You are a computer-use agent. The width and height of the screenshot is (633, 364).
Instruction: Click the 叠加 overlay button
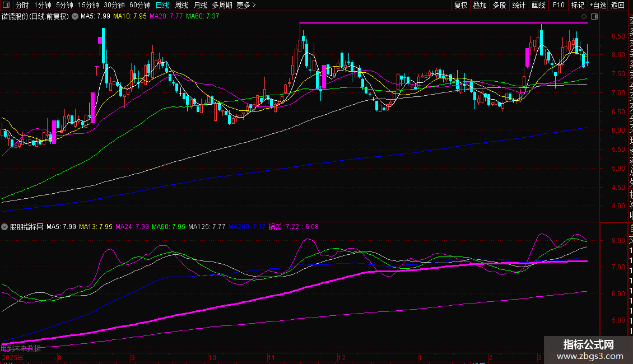click(480, 5)
